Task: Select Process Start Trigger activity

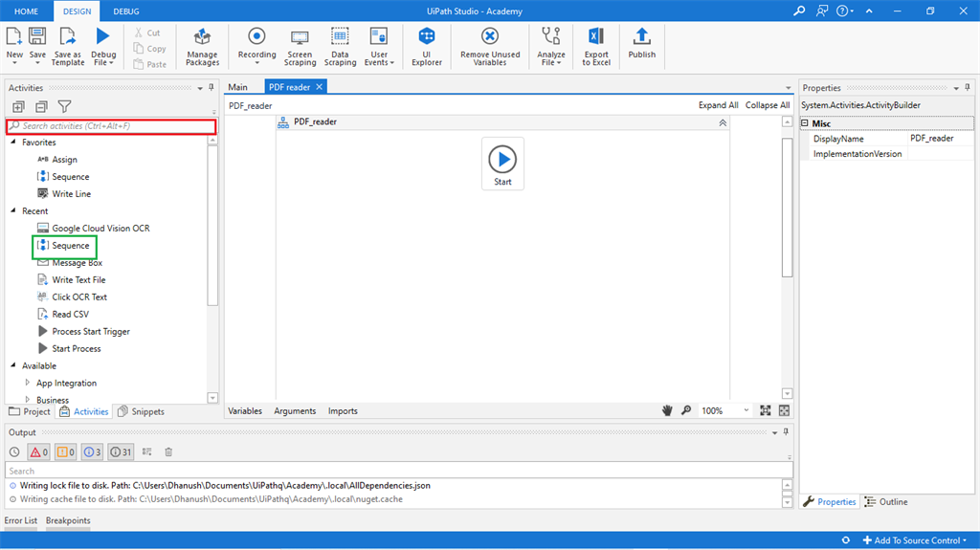Action: (83, 331)
